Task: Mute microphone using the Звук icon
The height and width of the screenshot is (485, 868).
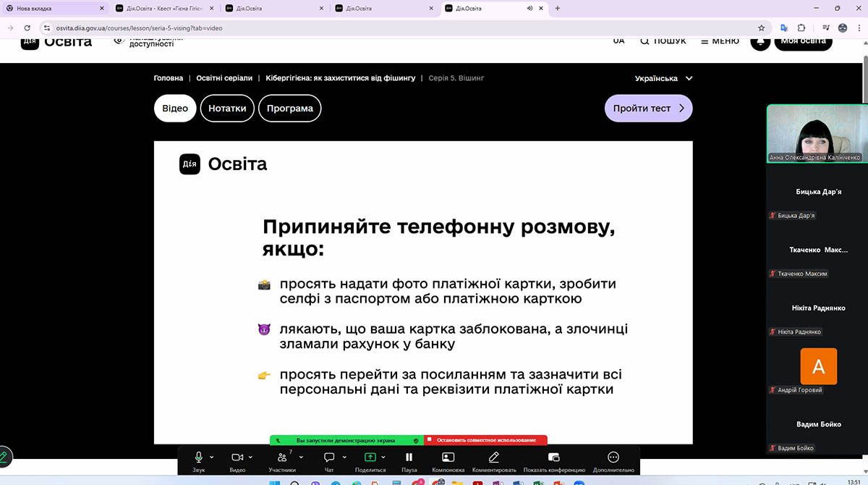Action: 198,457
